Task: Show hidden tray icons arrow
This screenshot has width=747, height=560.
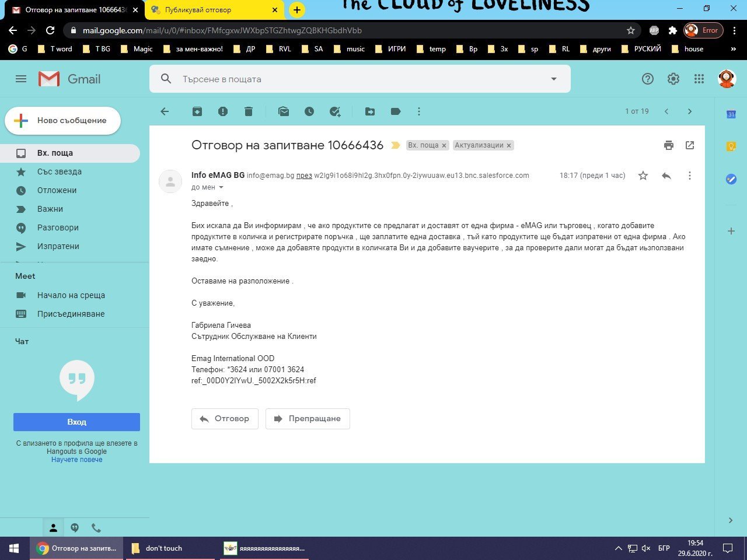Action: pos(619,548)
